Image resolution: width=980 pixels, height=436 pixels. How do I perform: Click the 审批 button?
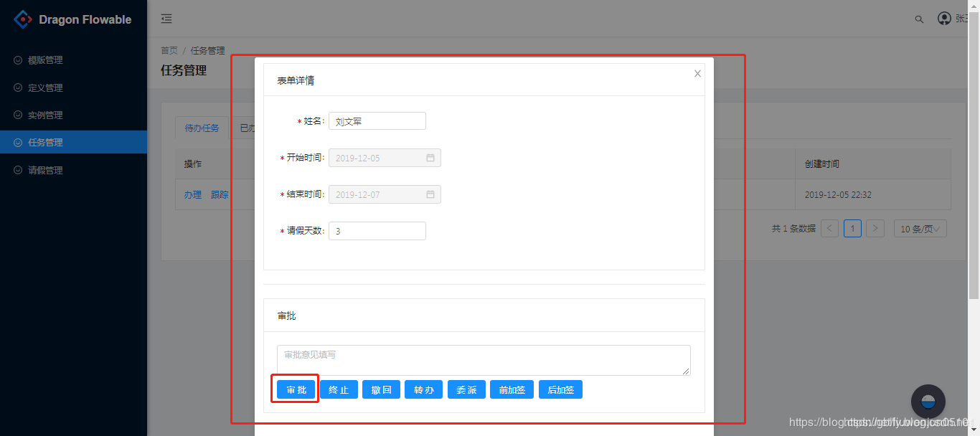tap(296, 389)
